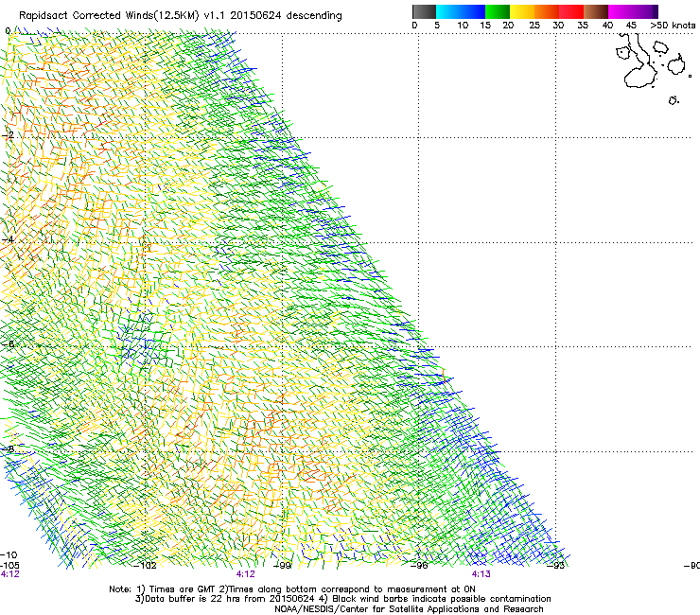Choose the yellow 20-25 knots legend segment
Image resolution: width=700 pixels, height=615 pixels.
pos(522,11)
